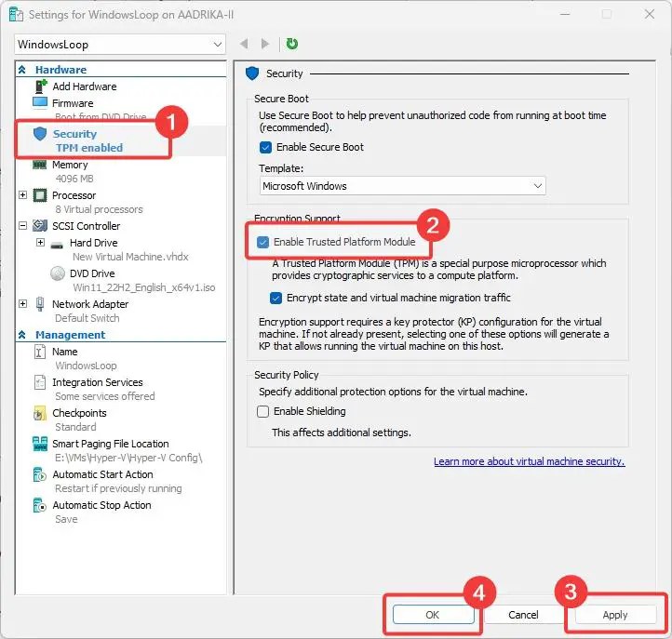Toggle Enable Trusted Platform Module checkbox
Screen dimensions: 672x639
coord(262,243)
